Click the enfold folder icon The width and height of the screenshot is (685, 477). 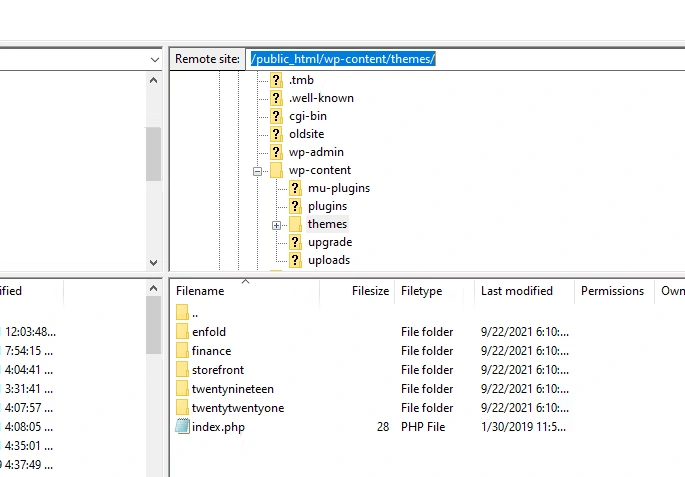click(x=182, y=331)
